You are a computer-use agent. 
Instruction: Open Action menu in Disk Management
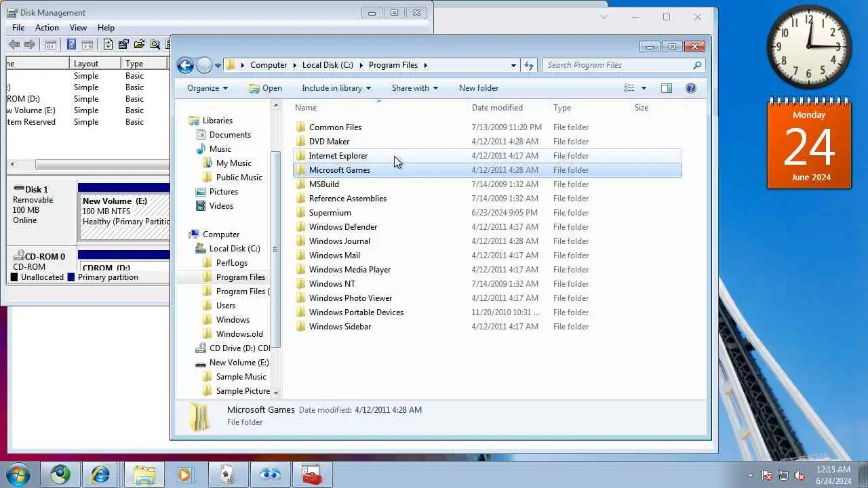47,28
